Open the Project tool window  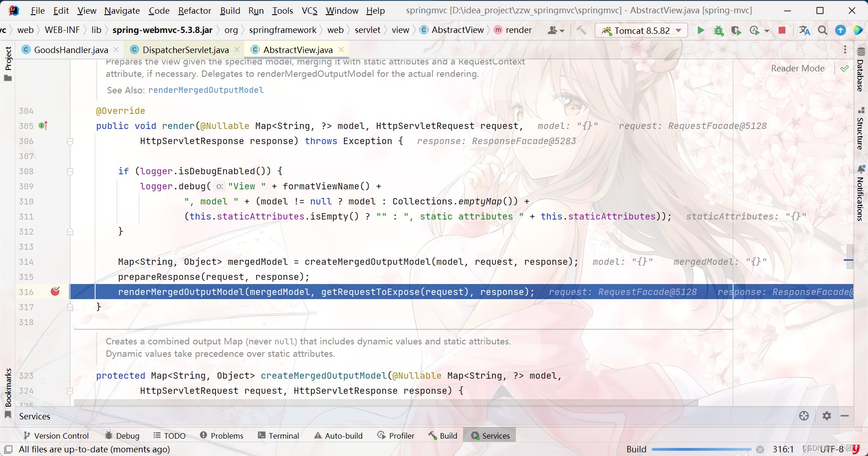(8, 64)
